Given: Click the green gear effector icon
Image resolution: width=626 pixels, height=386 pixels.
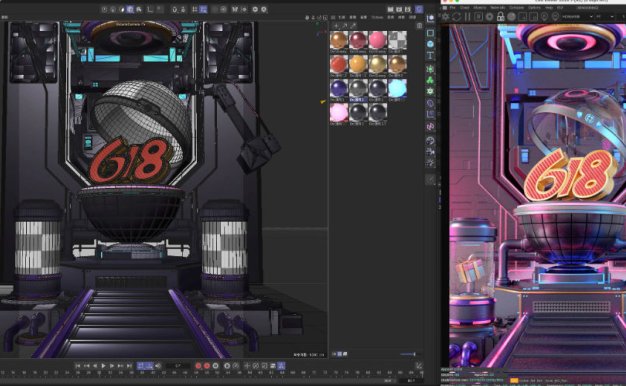Looking at the screenshot, I should coord(430,91).
